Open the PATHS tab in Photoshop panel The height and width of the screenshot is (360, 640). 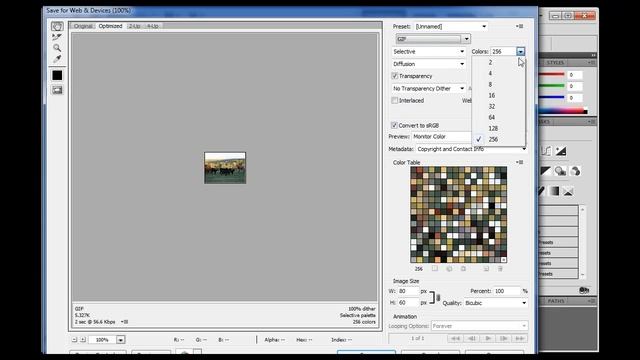pyautogui.click(x=556, y=301)
